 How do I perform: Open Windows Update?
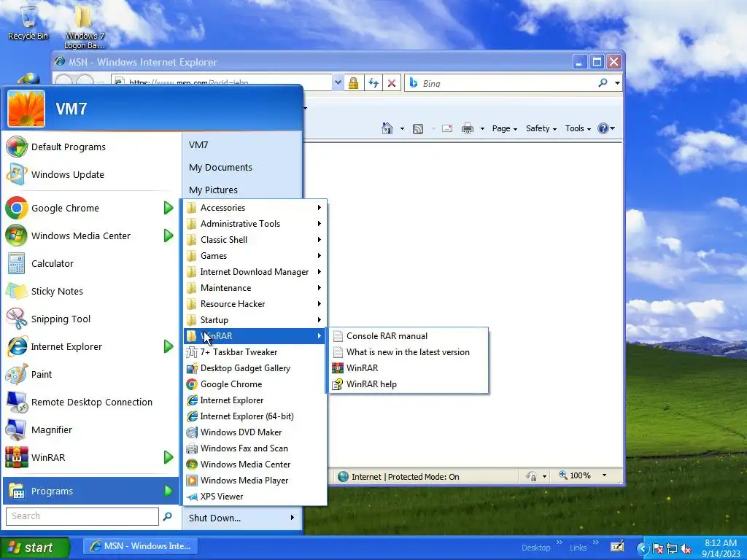coord(90,175)
